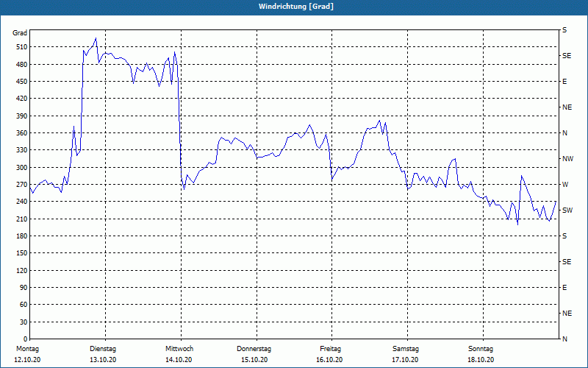
Task: Select the 60 degree axis label
Action: (x=24, y=305)
